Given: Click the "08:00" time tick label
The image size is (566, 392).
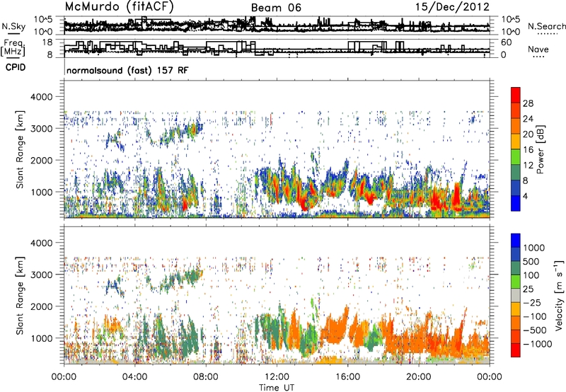Looking at the screenshot, I should 206,377.
